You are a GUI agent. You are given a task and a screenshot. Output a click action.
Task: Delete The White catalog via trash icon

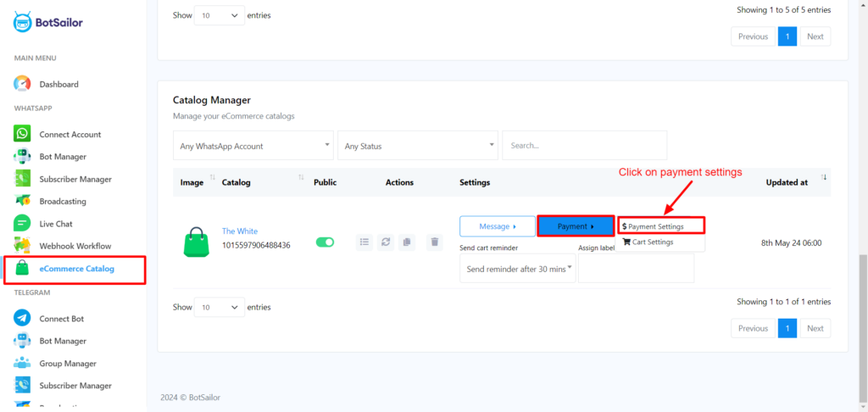pyautogui.click(x=435, y=242)
